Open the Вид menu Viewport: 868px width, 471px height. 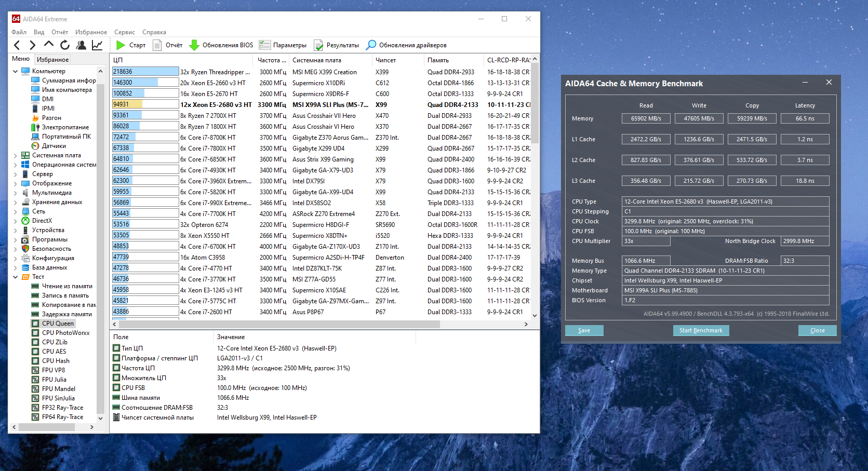coord(39,32)
